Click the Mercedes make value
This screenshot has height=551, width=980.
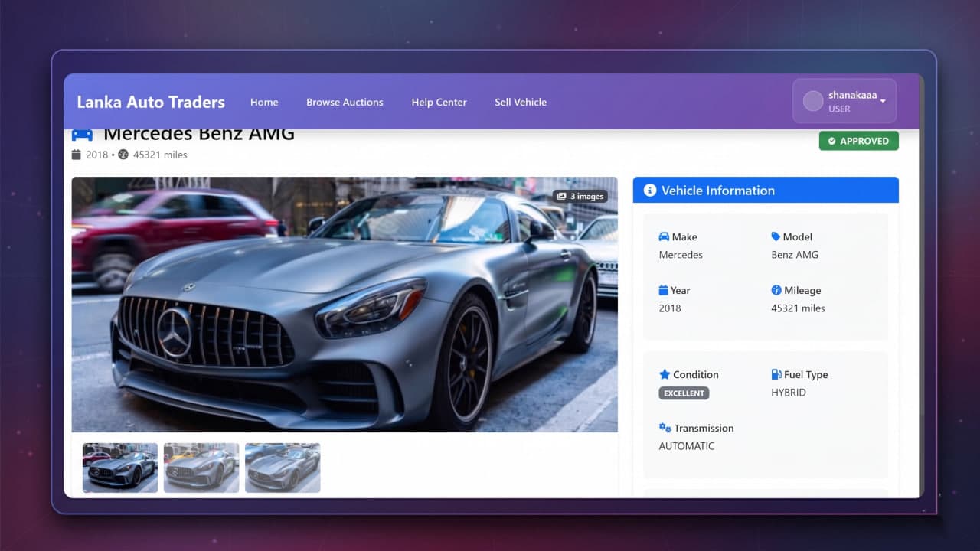(681, 255)
